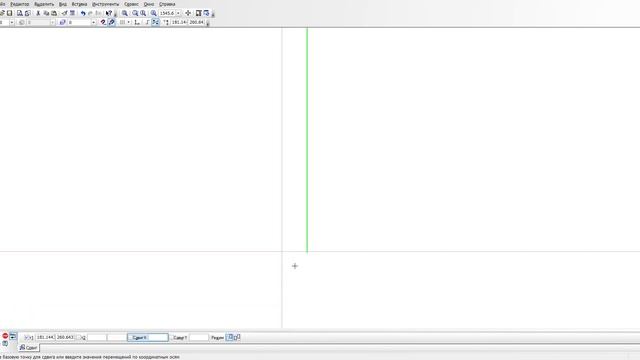Toggle the base point 1 switch
The width and height of the screenshot is (640, 360).
[28, 338]
